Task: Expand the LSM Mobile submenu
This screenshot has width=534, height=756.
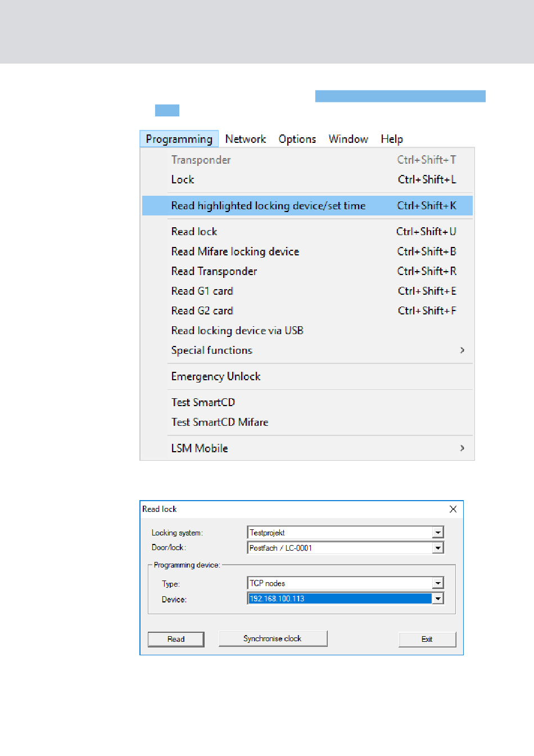Action: tap(462, 448)
